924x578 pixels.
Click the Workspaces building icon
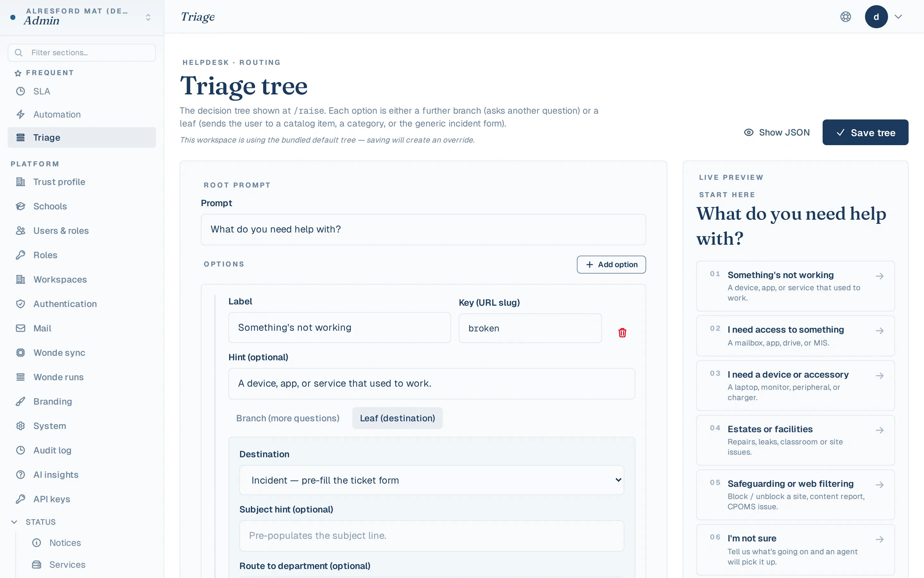[21, 279]
